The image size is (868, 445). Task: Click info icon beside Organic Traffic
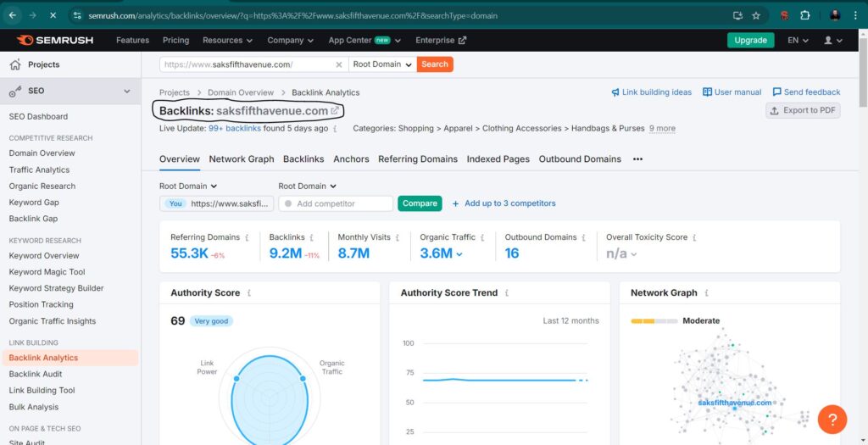pos(482,237)
